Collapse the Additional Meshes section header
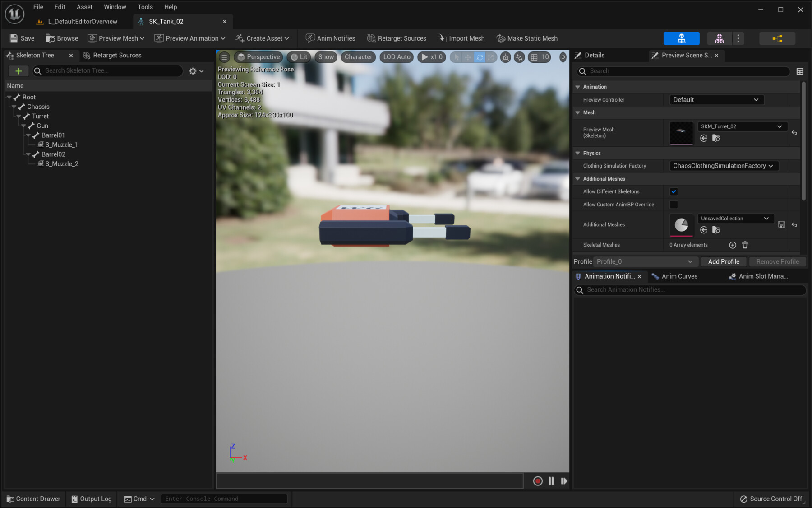This screenshot has height=508, width=812. pyautogui.click(x=578, y=179)
